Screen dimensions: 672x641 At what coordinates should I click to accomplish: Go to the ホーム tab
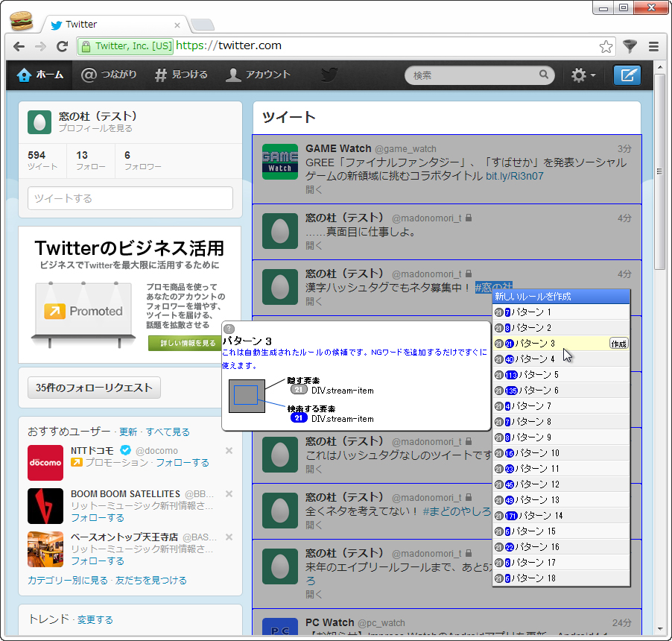click(39, 75)
